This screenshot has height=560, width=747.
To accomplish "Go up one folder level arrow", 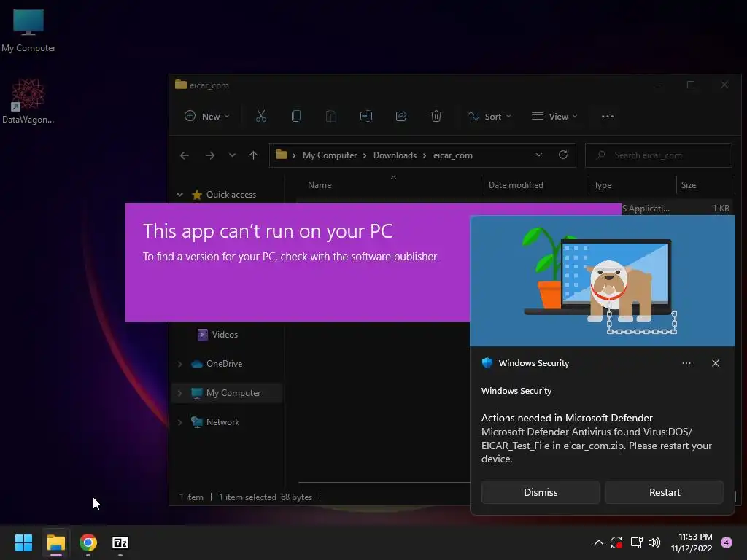I will click(253, 155).
